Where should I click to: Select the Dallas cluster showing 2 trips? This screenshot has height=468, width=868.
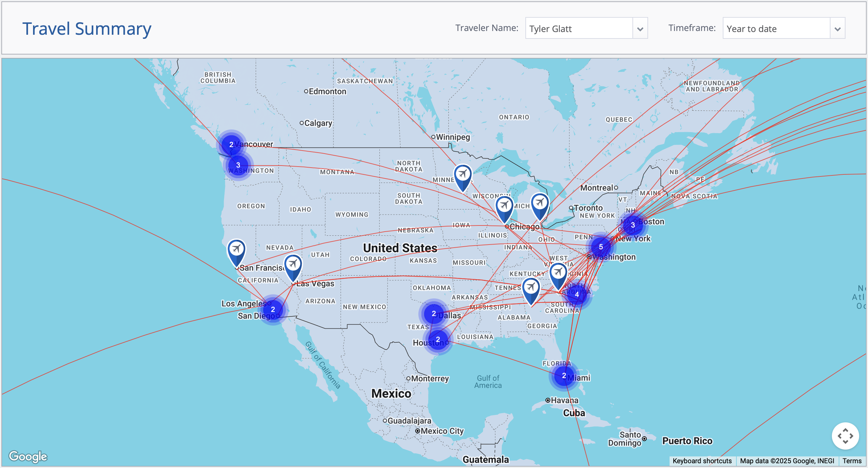point(434,314)
